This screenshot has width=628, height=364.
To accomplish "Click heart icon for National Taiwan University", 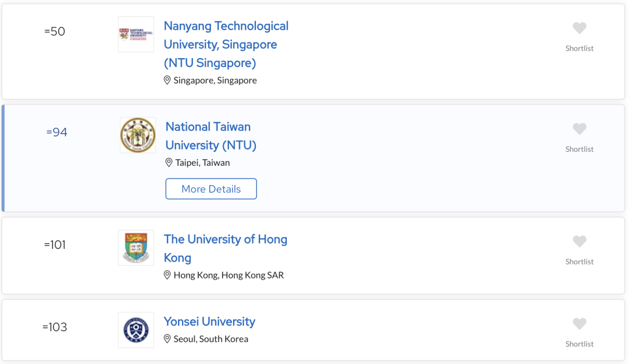I will tap(579, 129).
